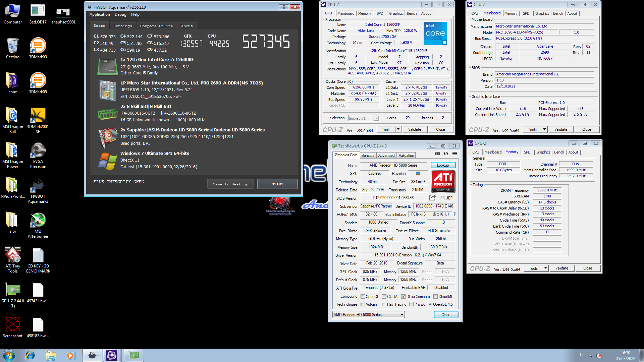Toggle the DirectCompute checkbox
This screenshot has width=644, height=362.
[x=404, y=297]
